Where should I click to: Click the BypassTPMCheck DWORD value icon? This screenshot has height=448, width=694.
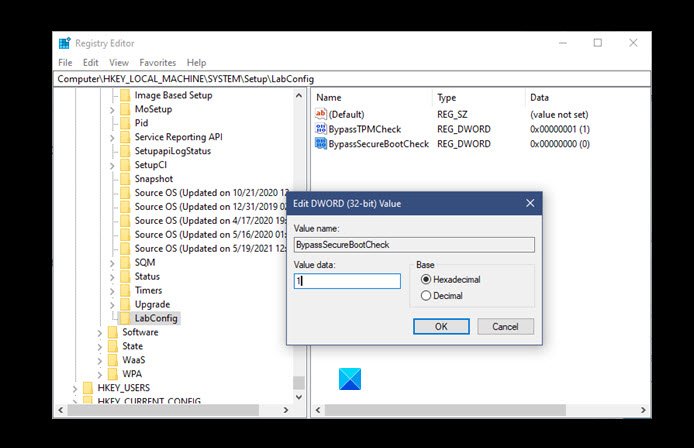320,129
